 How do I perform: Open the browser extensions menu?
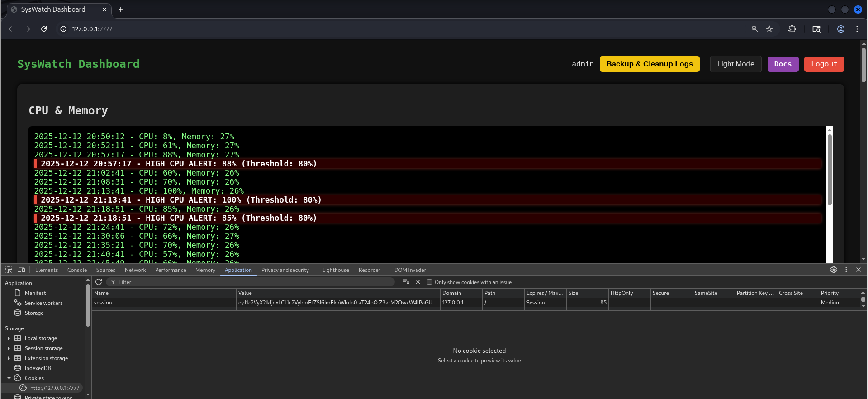(x=792, y=29)
